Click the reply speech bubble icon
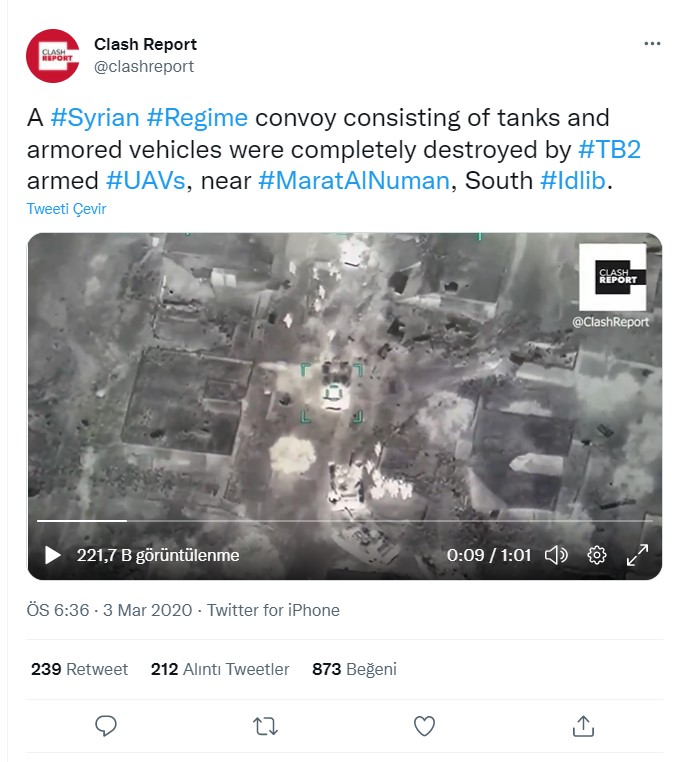The height and width of the screenshot is (762, 678). (x=105, y=726)
